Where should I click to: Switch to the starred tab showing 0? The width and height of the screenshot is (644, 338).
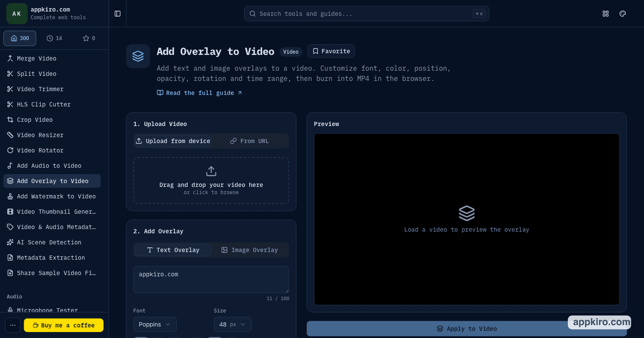click(89, 38)
